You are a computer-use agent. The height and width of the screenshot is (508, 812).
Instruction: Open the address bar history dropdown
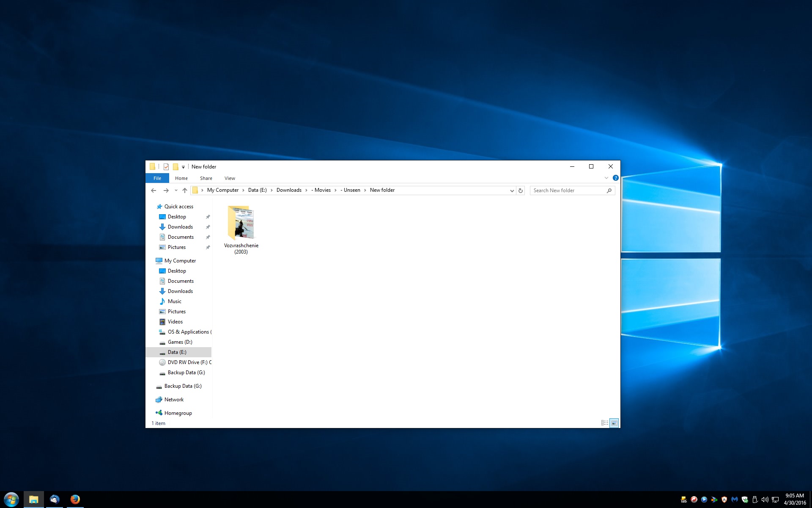click(512, 190)
